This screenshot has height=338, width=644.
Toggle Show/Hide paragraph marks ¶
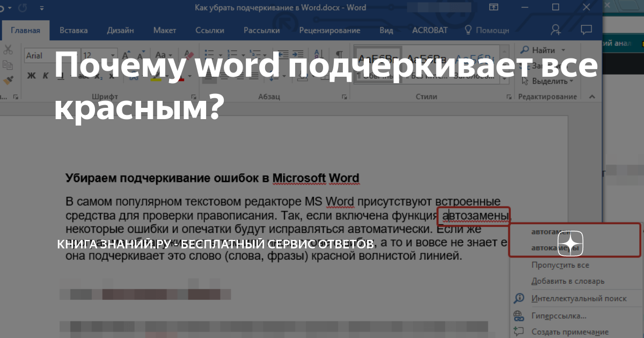pos(339,55)
